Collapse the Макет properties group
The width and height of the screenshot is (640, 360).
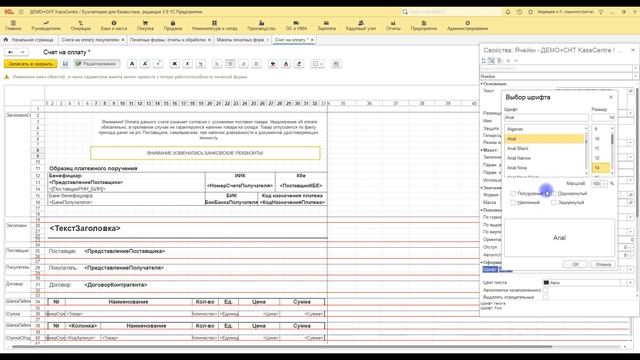(482, 150)
